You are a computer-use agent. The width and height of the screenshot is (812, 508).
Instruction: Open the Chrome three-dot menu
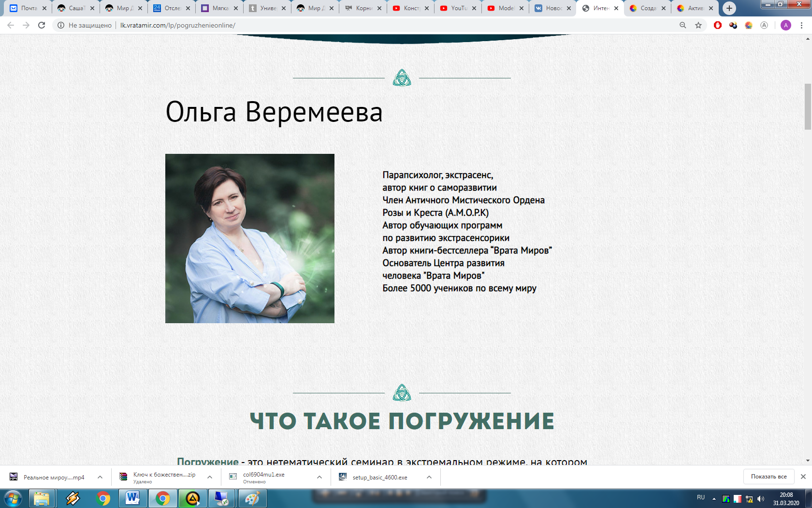coord(801,25)
